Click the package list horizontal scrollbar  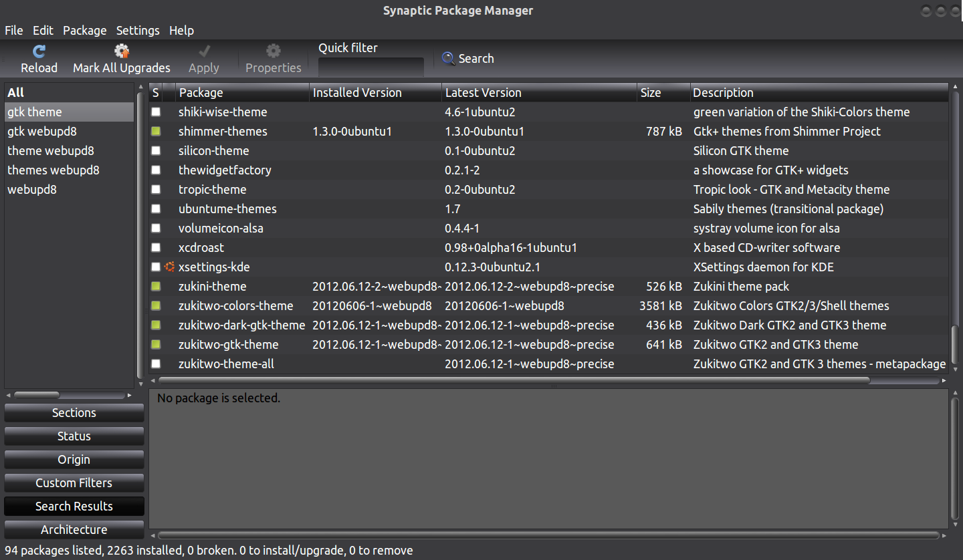coord(515,380)
